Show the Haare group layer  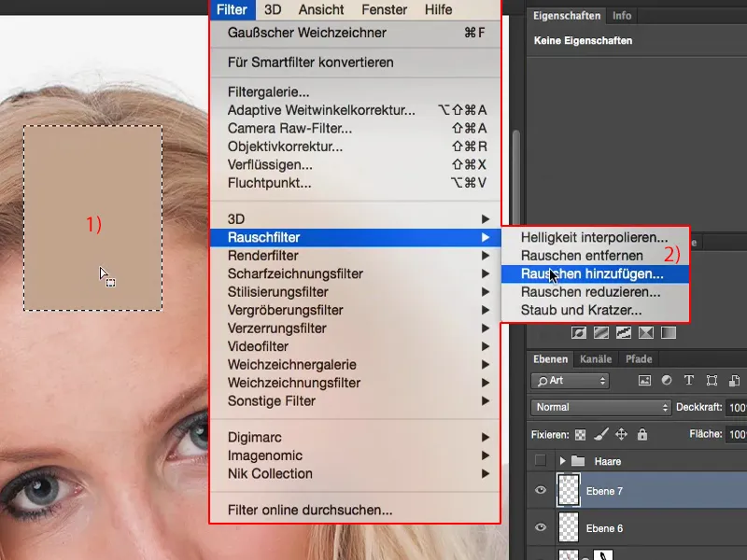(x=539, y=459)
